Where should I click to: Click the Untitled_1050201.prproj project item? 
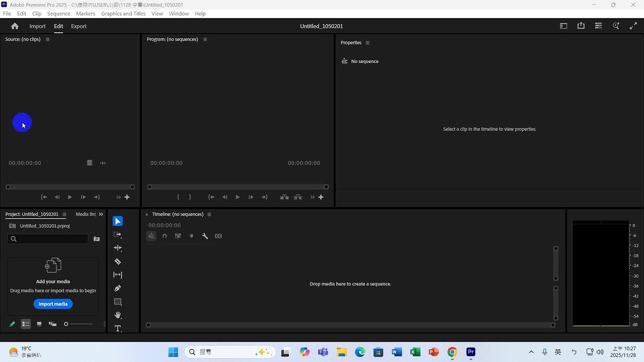[x=45, y=226]
